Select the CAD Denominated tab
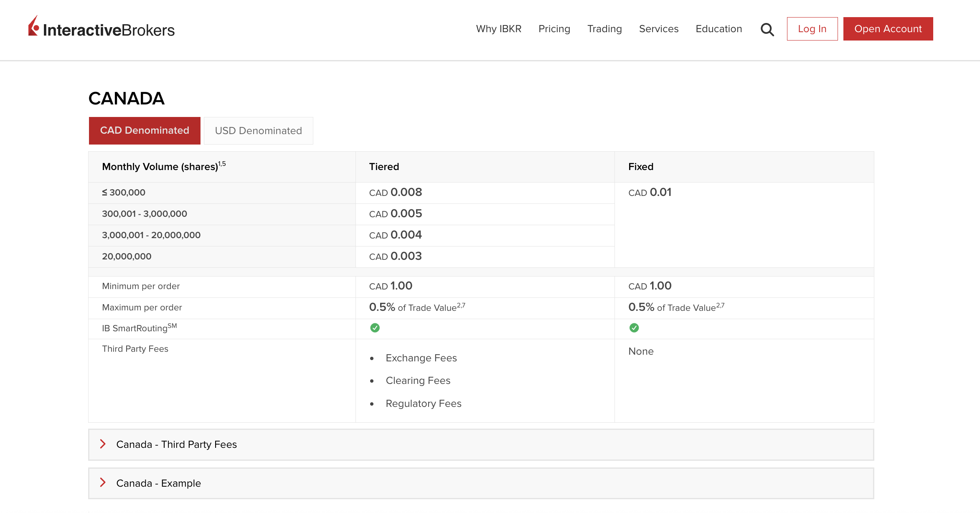 pos(145,131)
